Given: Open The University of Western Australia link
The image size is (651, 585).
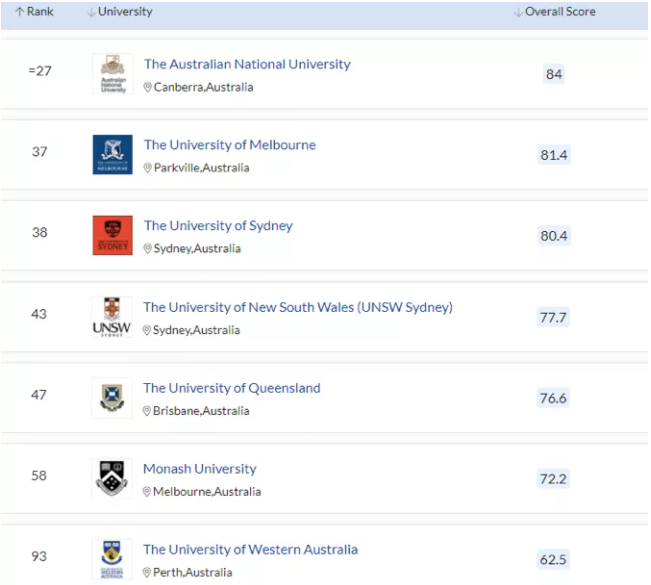Looking at the screenshot, I should 250,549.
